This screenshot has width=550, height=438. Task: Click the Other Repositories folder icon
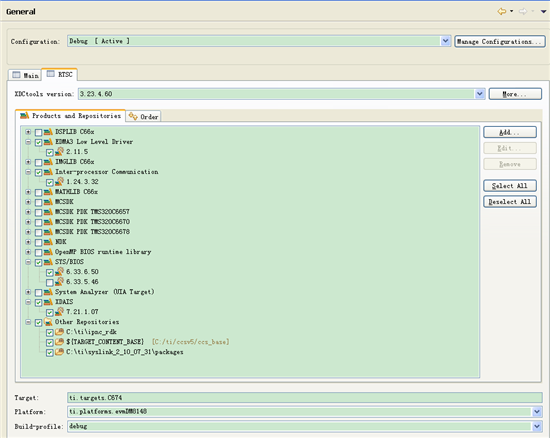coord(48,322)
